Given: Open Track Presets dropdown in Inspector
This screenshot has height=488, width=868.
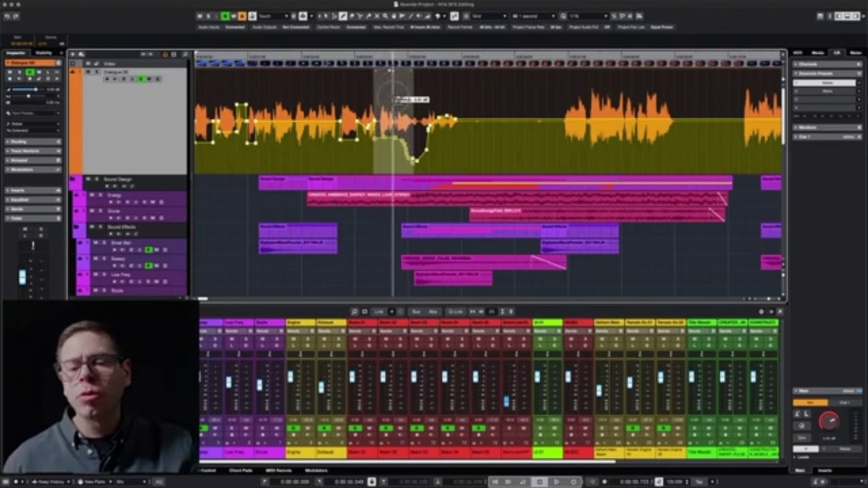Looking at the screenshot, I should pos(33,113).
